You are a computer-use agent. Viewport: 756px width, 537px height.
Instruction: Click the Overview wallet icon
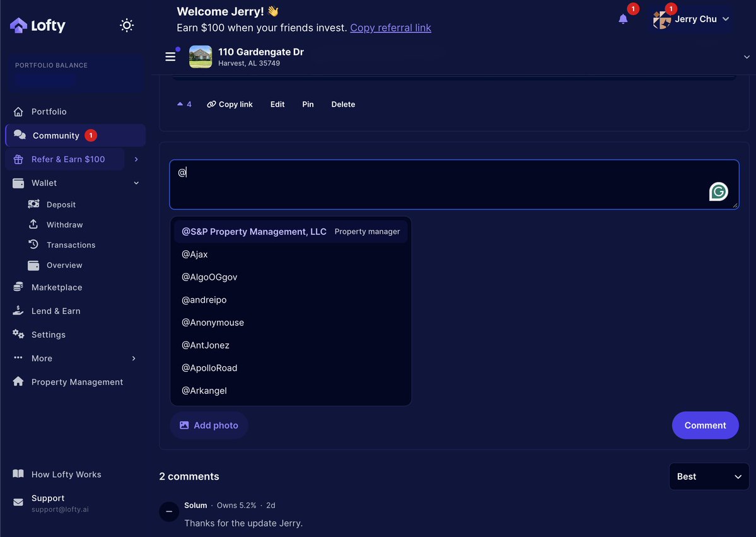click(x=33, y=265)
